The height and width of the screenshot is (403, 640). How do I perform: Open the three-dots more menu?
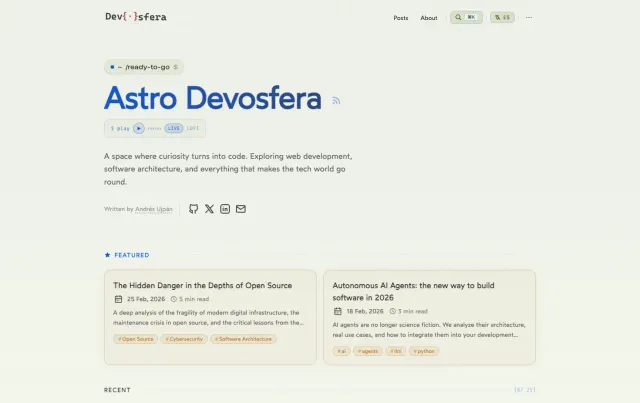[529, 18]
